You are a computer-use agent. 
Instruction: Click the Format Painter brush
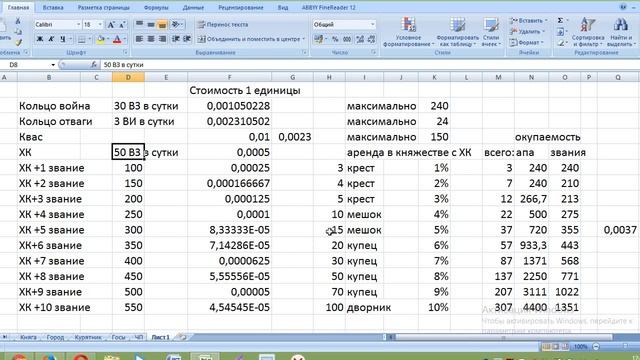(18, 42)
